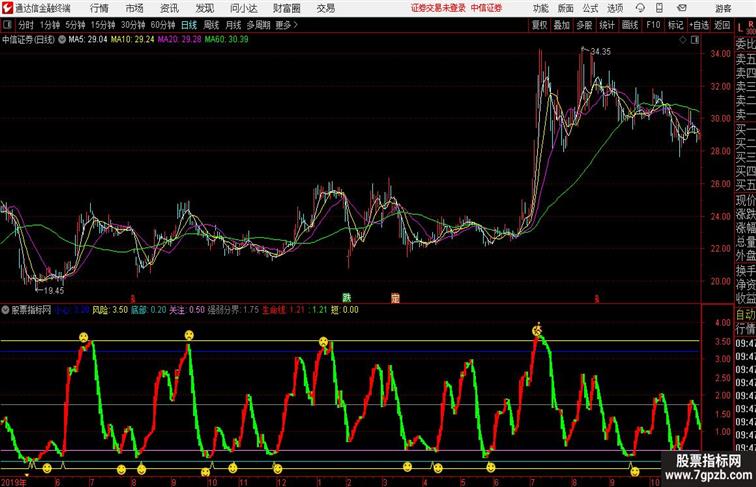Click the 多股 multi-stock button
The height and width of the screenshot is (487, 756).
click(x=584, y=25)
